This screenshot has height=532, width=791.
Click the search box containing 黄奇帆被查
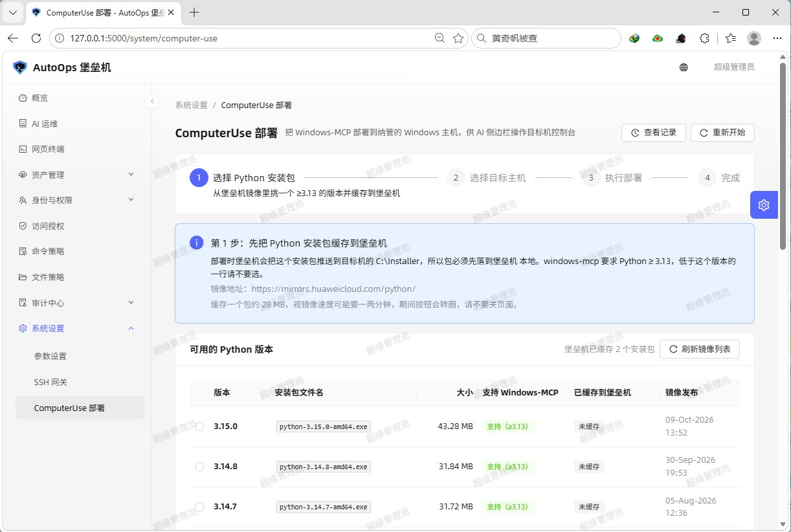click(x=546, y=38)
